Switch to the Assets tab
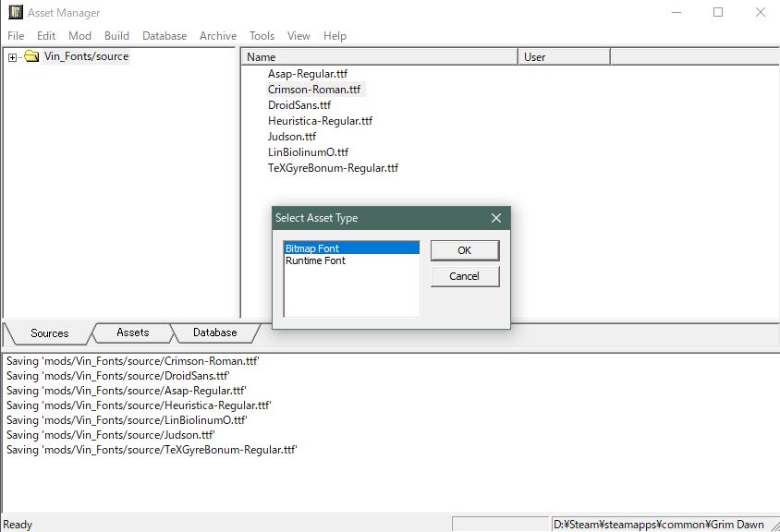Viewport: 780px width, 532px height. [x=132, y=332]
